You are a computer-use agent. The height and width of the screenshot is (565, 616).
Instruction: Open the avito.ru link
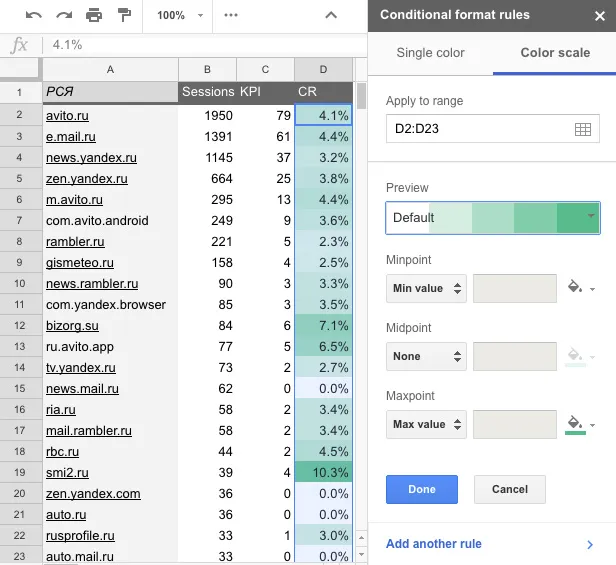(x=67, y=116)
